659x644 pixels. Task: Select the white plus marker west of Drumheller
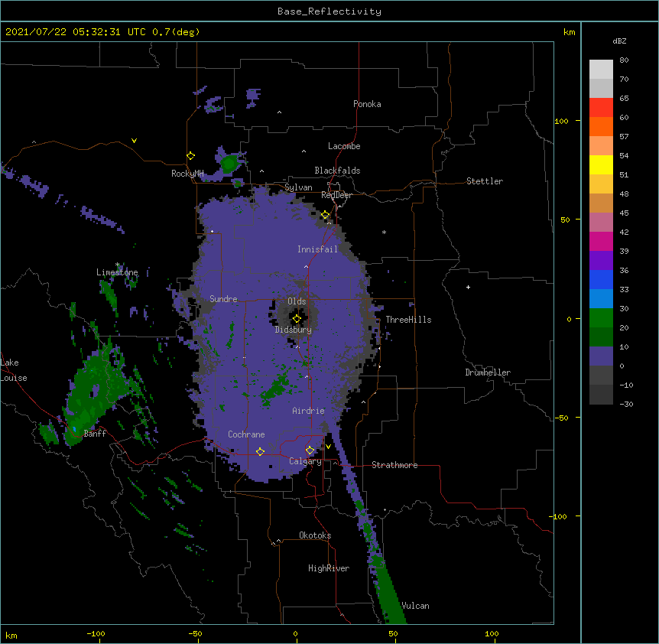[x=468, y=287]
